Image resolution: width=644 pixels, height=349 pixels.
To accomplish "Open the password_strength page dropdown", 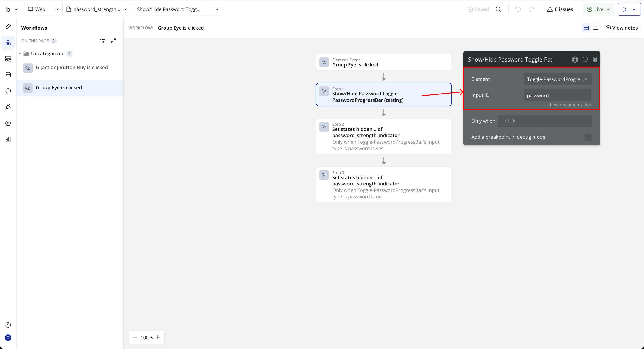I will tap(97, 9).
